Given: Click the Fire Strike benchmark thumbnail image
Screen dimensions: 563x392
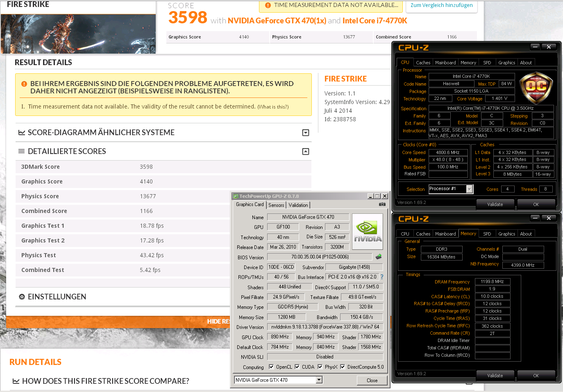Looking at the screenshot, I should point(78,34).
